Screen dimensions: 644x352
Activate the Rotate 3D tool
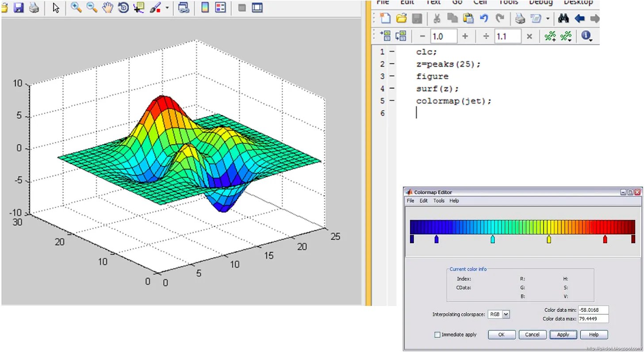(x=123, y=8)
